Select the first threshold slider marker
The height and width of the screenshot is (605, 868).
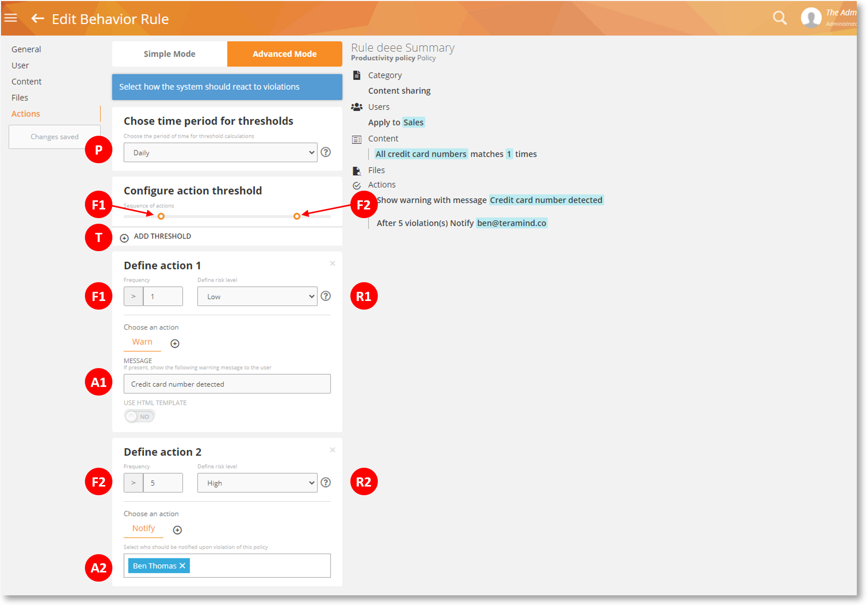(x=161, y=217)
